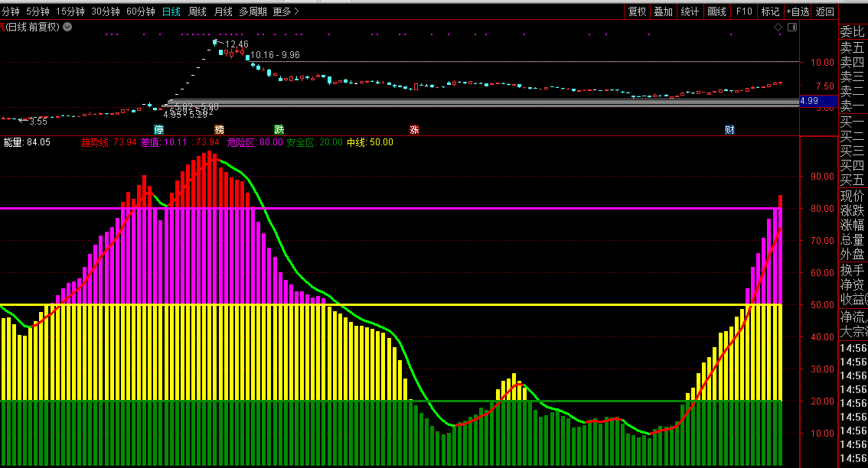Select the 周线 weekly period tab

(x=197, y=11)
